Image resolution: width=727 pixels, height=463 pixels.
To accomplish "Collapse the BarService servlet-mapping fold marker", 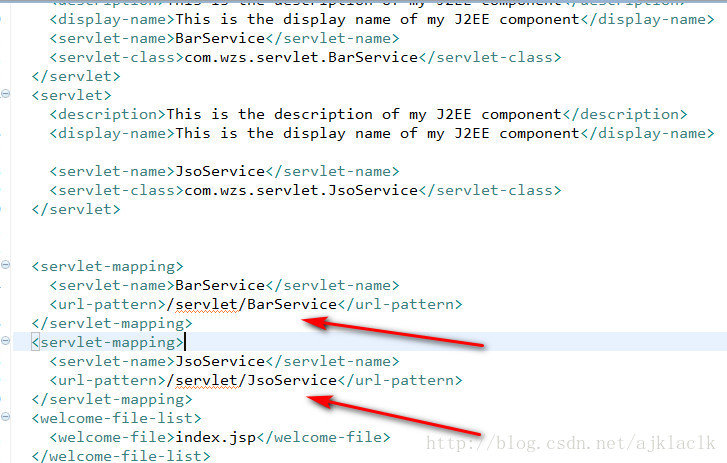I will pyautogui.click(x=5, y=265).
